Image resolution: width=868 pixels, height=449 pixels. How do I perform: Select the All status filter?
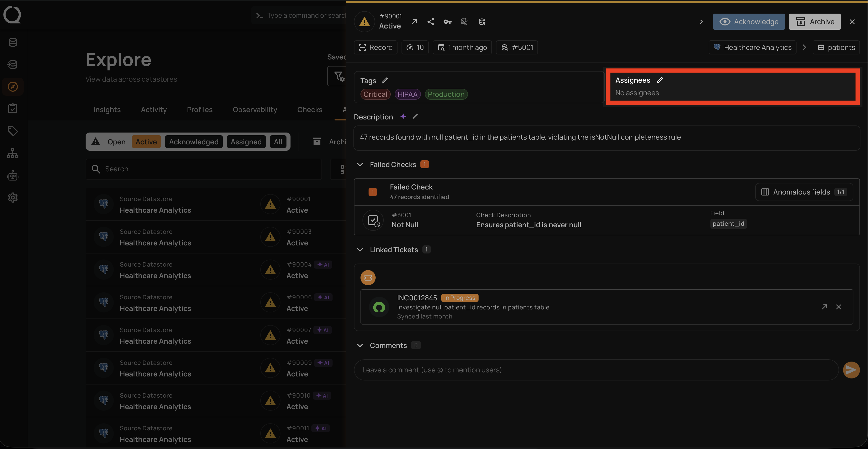tap(278, 142)
